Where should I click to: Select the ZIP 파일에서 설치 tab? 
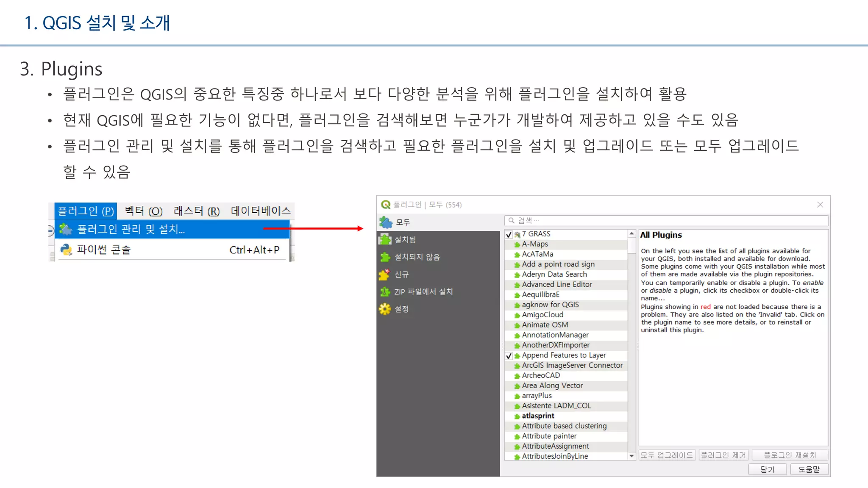[x=438, y=292]
